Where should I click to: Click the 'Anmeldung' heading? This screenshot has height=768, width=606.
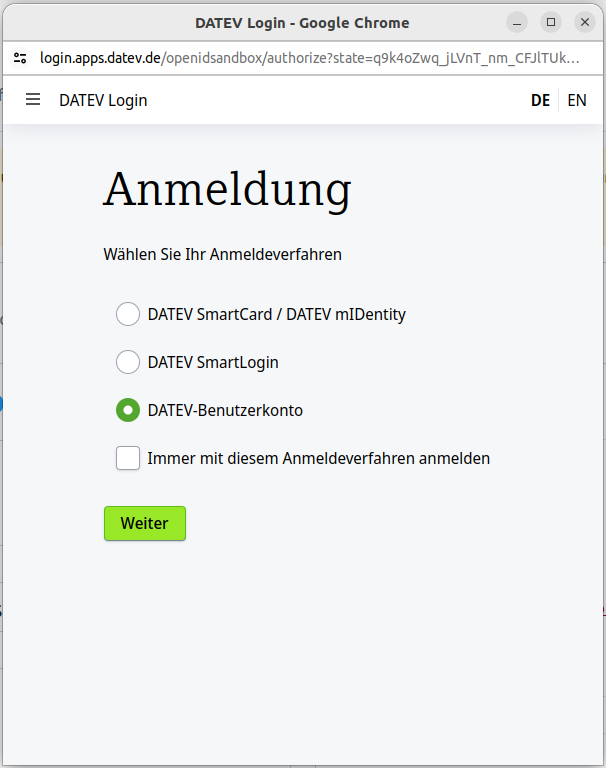(227, 191)
